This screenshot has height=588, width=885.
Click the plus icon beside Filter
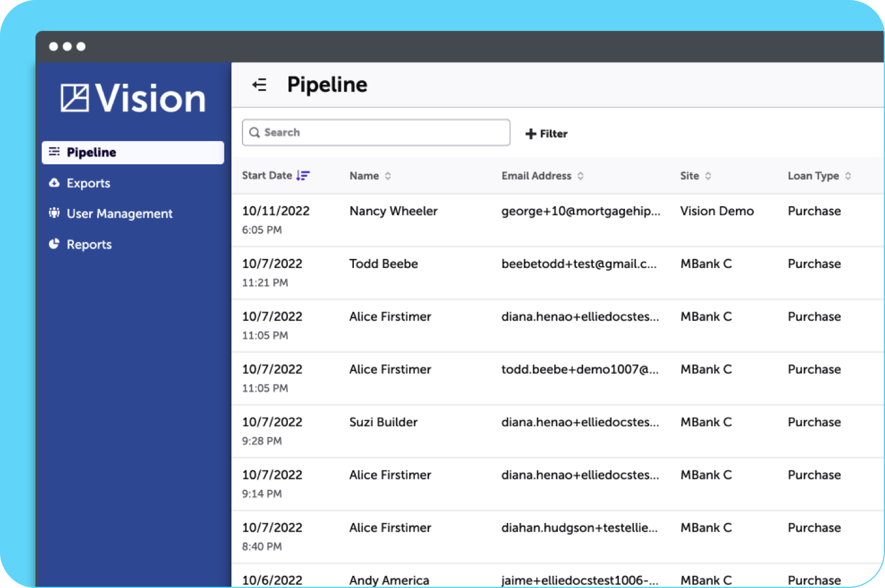pos(530,134)
